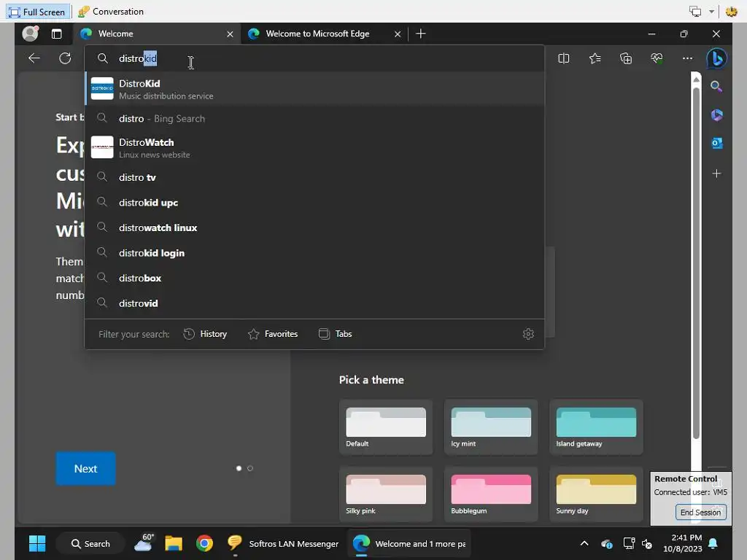Pick the Bubblegum theme swatch
747x560 pixels.
tap(491, 494)
